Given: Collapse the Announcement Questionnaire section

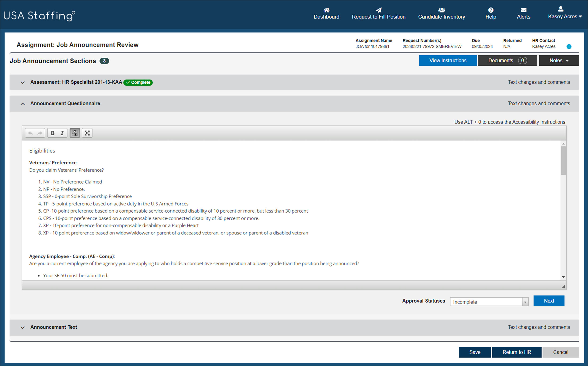Looking at the screenshot, I should [x=23, y=103].
